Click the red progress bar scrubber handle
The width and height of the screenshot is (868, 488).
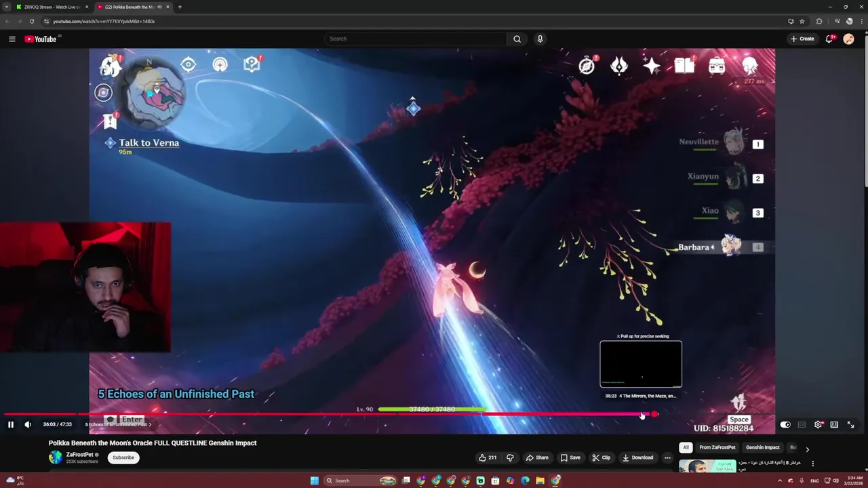[654, 413]
